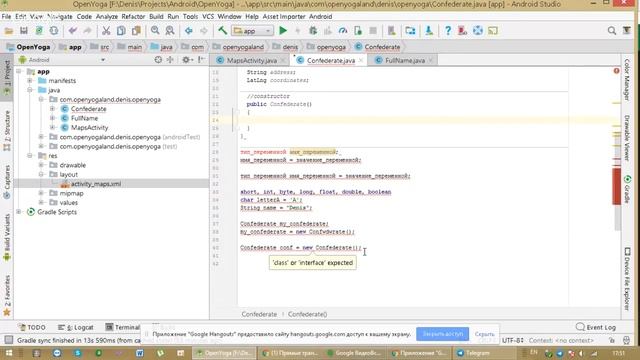Click the Cut scissors icon
The height and width of the screenshot is (360, 640).
pyautogui.click(x=106, y=31)
